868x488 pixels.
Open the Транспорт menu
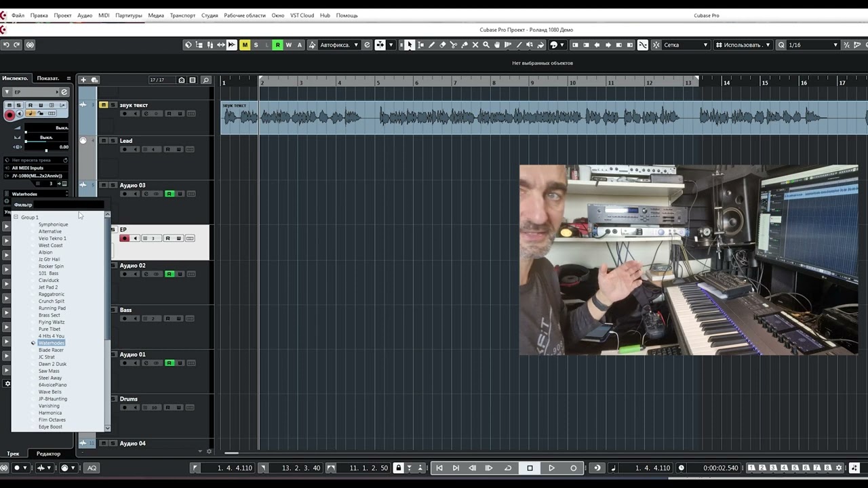182,15
